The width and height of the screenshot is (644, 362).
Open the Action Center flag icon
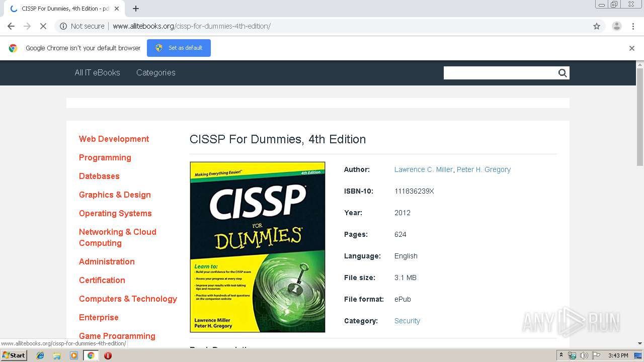596,355
